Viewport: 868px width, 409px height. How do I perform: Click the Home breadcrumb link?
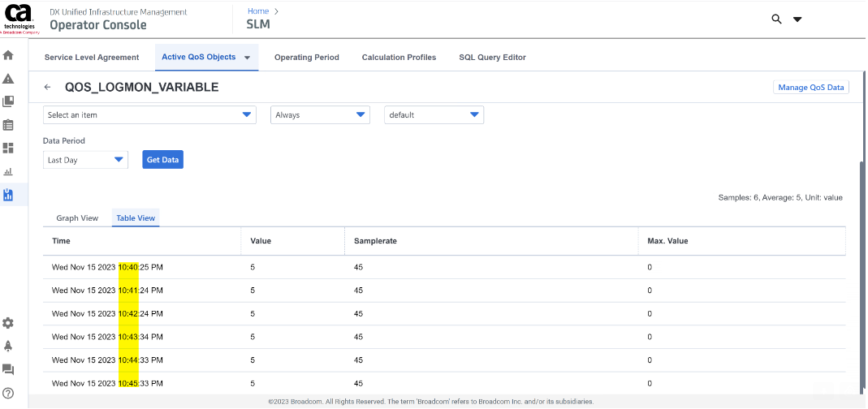(258, 11)
